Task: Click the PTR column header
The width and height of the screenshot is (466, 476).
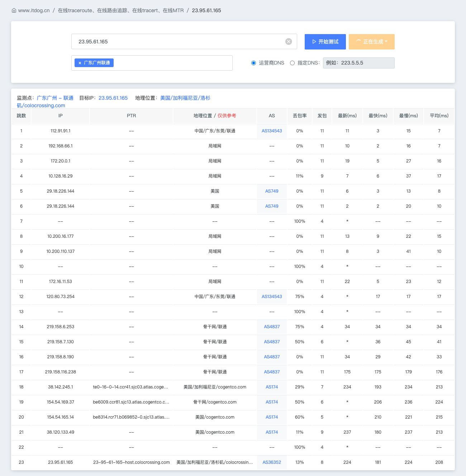Action: pos(132,116)
